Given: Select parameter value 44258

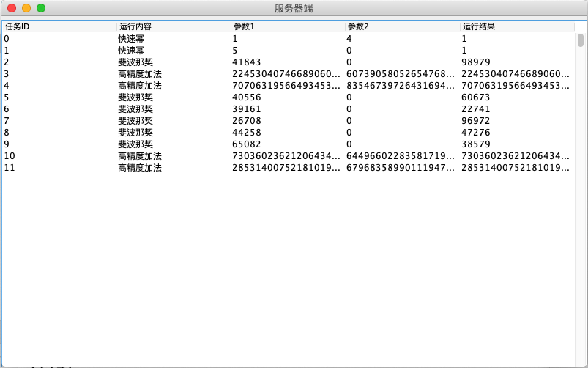Looking at the screenshot, I should [246, 133].
